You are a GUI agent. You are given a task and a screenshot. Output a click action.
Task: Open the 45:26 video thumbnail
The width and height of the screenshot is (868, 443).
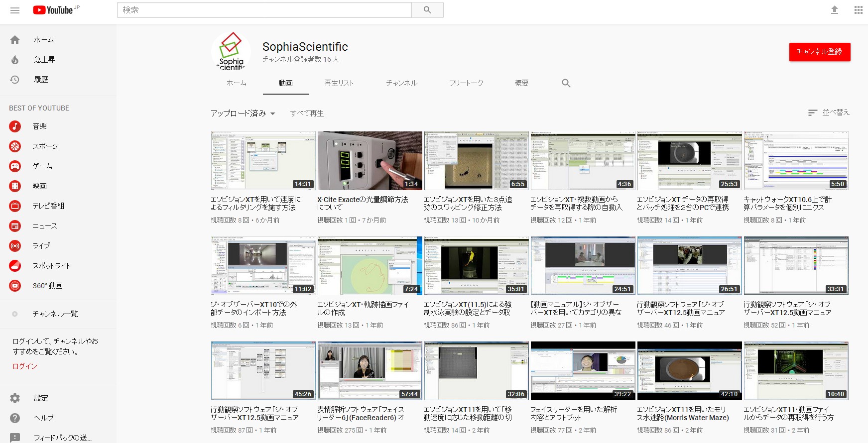tap(263, 371)
